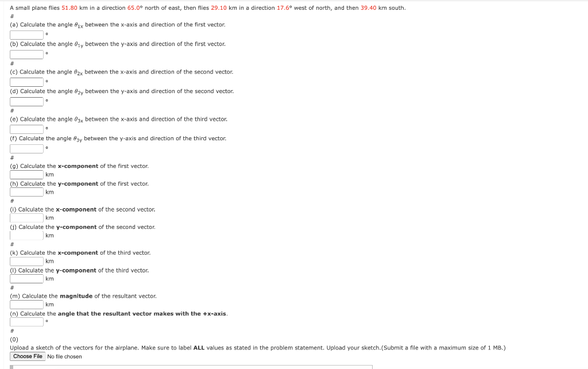Focus the θ3x angle box for part (e)
Image resolution: width=588 pixels, height=369 pixels.
pos(26,129)
